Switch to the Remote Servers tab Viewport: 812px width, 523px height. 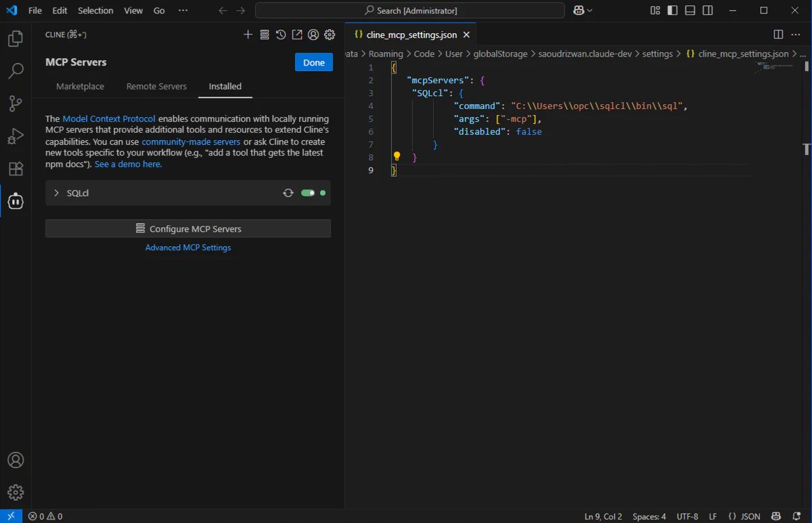156,87
